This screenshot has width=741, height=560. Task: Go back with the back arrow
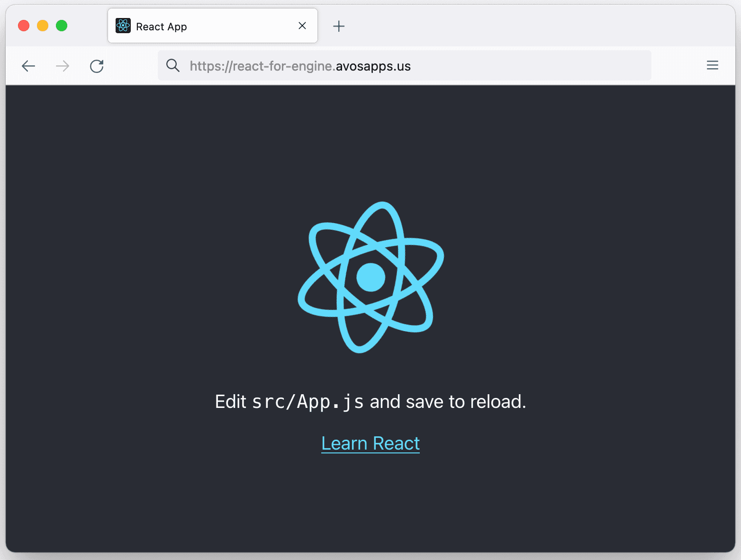point(28,66)
